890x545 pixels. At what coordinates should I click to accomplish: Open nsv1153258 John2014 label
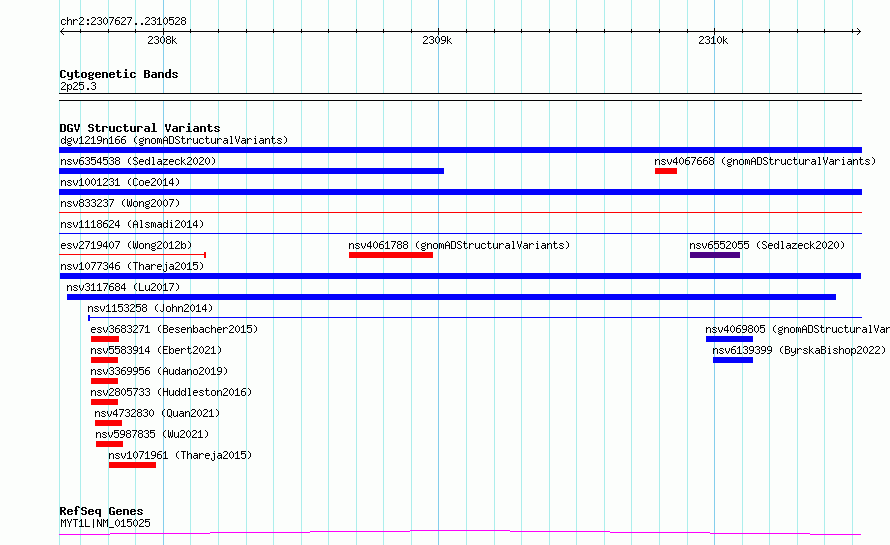pyautogui.click(x=150, y=308)
